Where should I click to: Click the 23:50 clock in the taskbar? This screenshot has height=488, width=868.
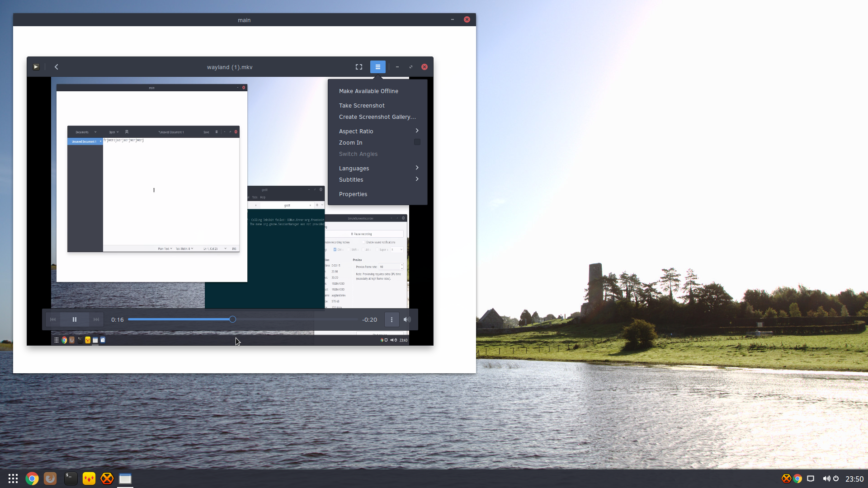coord(854,479)
